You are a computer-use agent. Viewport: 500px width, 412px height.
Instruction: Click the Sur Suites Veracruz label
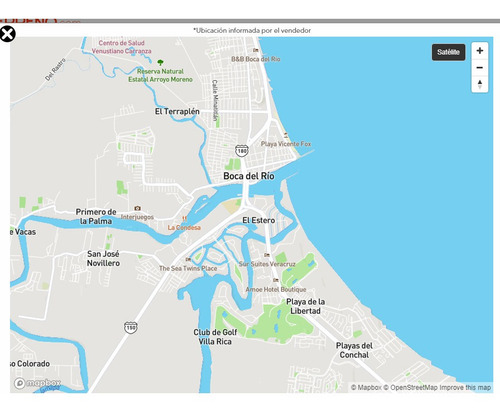click(x=267, y=264)
